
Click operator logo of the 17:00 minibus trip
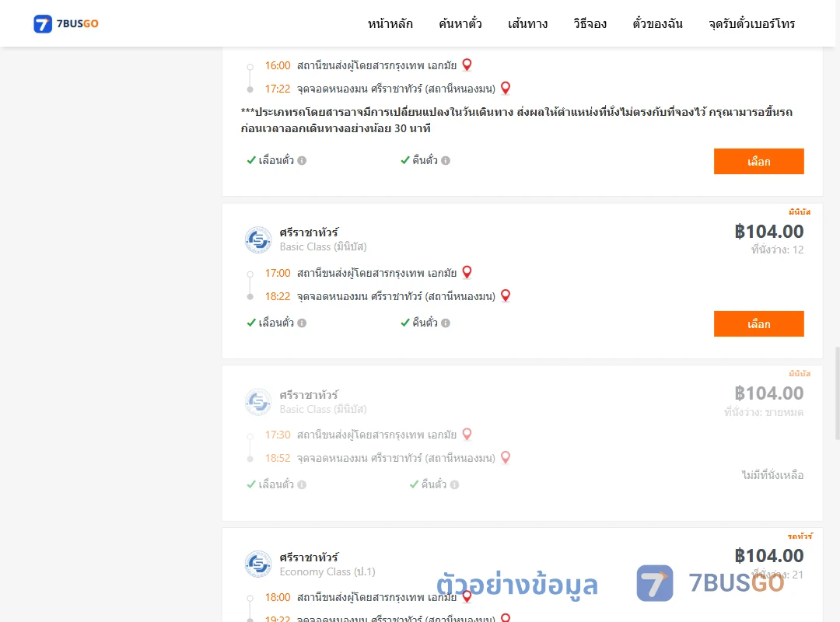[258, 239]
